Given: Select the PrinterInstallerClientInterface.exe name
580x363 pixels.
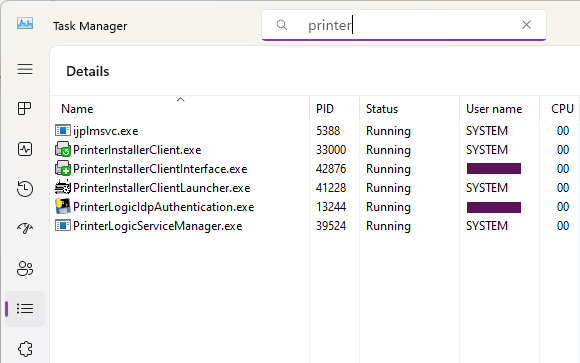Looking at the screenshot, I should click(x=160, y=169).
